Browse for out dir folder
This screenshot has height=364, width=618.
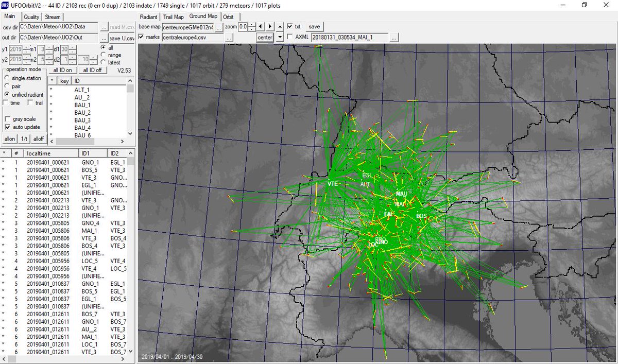tap(104, 38)
